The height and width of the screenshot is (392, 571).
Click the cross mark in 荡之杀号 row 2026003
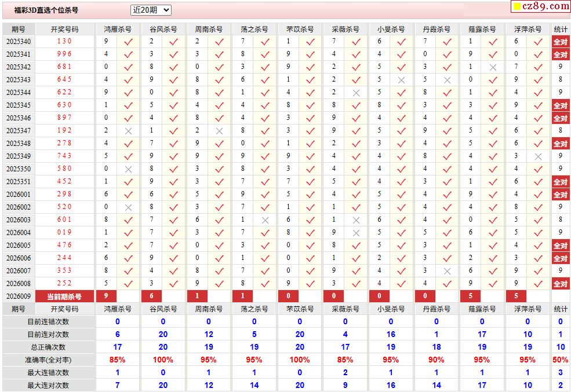265,220
